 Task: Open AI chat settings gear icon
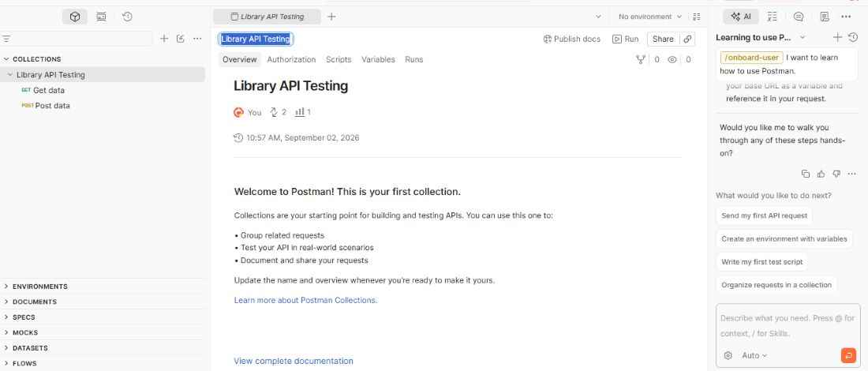pos(728,355)
